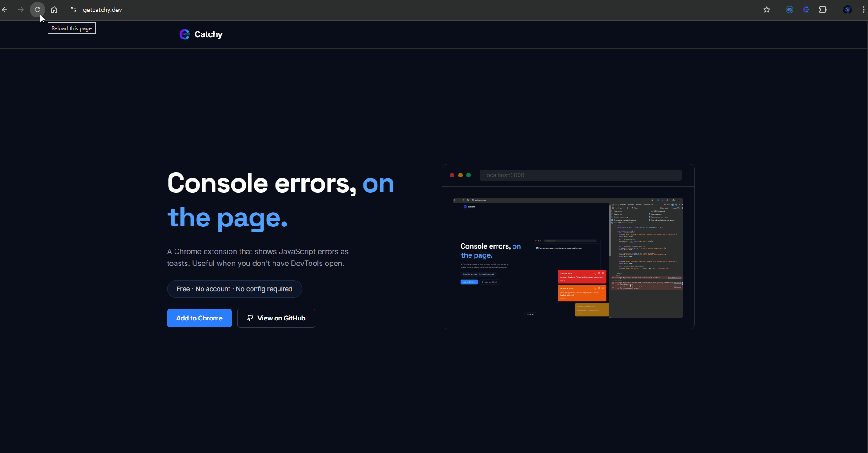
Task: Toggle the bookmark star for this page
Action: [x=767, y=9]
